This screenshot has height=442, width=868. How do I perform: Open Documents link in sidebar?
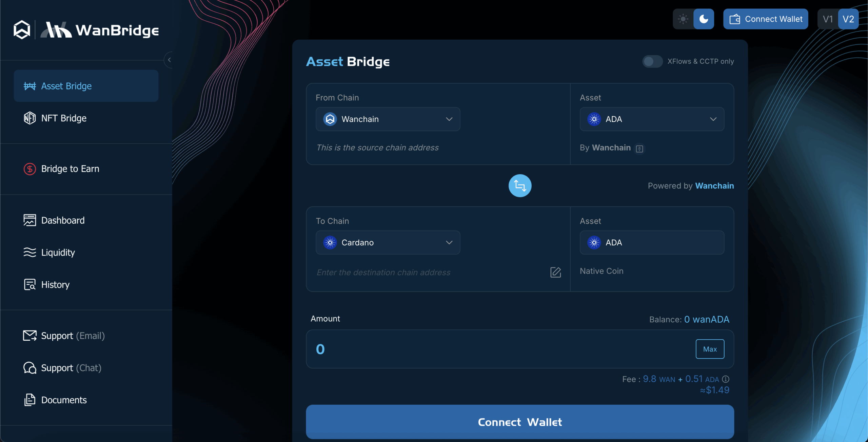[64, 400]
